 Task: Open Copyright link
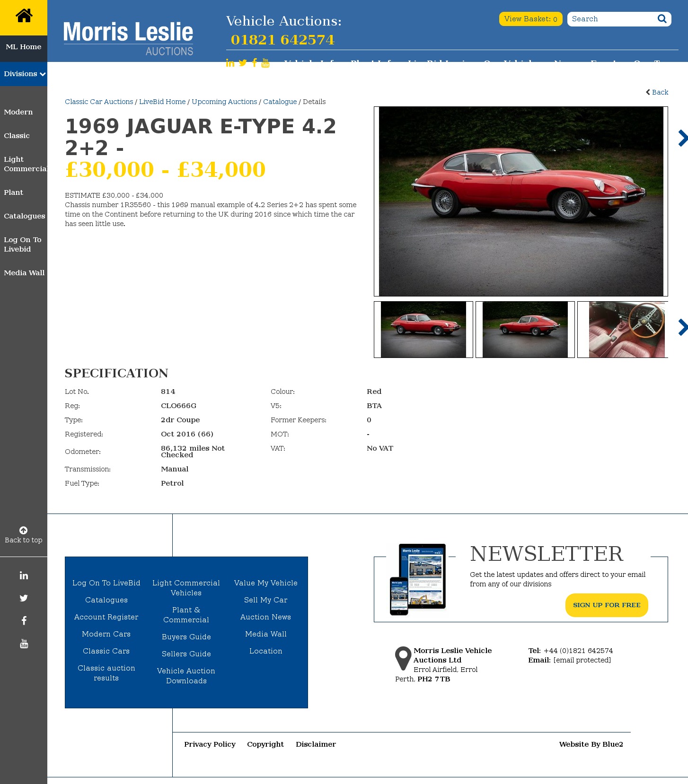[x=265, y=744]
